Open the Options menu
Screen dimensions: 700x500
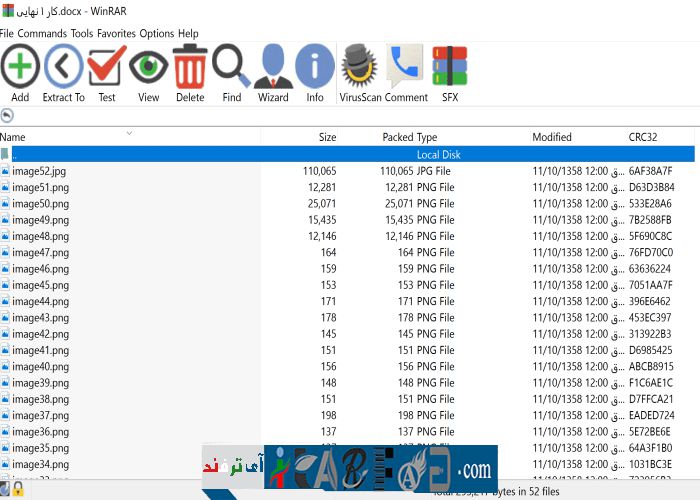[156, 33]
